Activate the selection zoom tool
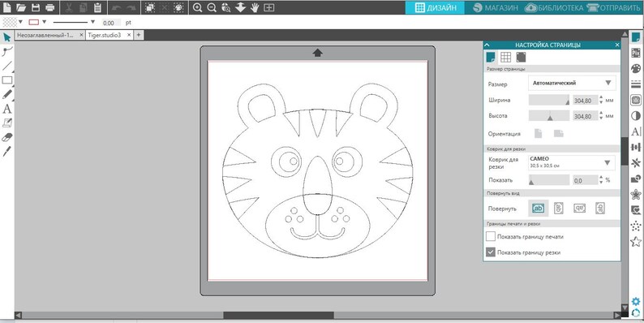The height and width of the screenshot is (323, 644). point(226,7)
